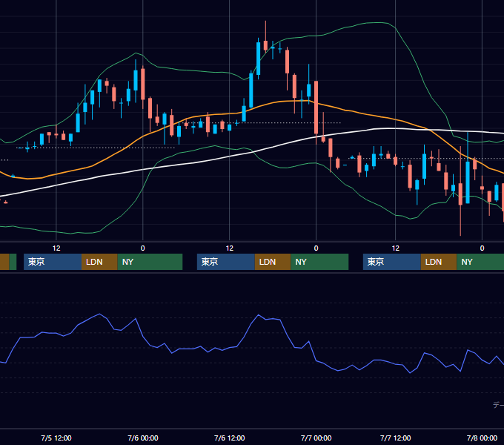Screen dimensions: 504x445
Task: Select the LDN session block on 7/5
Action: click(99, 262)
